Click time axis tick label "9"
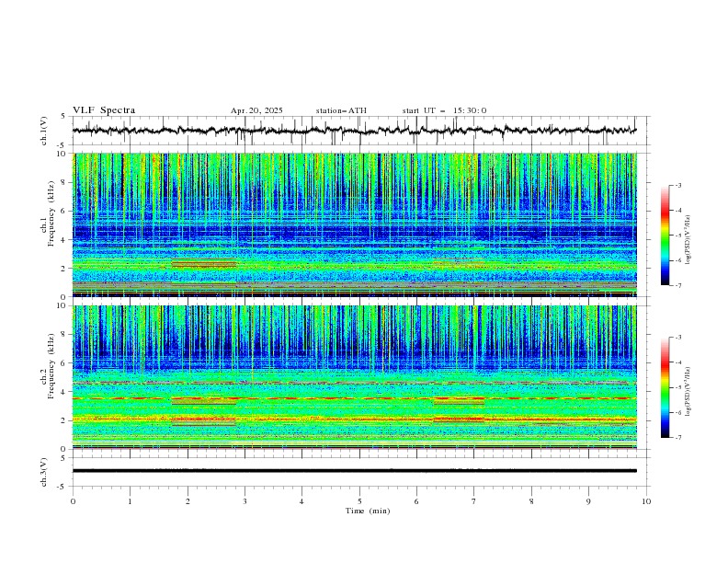This screenshot has width=728, height=563. (588, 501)
